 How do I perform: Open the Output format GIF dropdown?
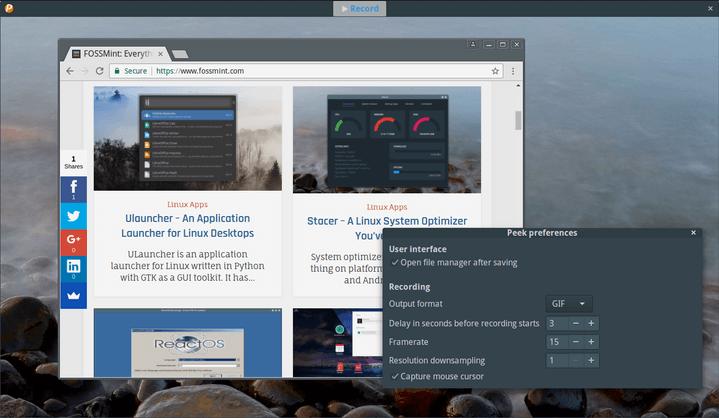click(x=569, y=304)
